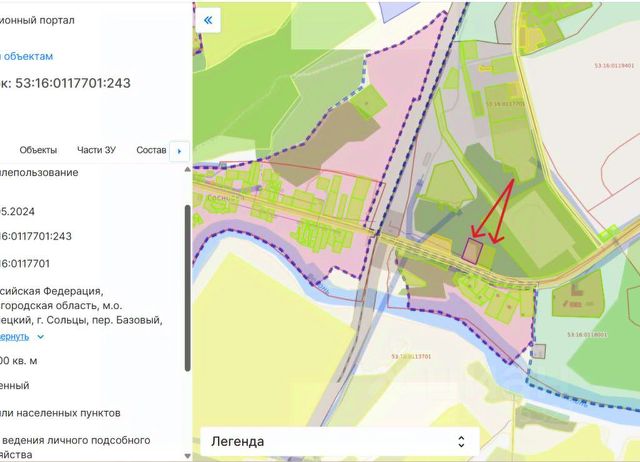Follow the blue 'объектам' link
The image size is (640, 462).
click(27, 56)
